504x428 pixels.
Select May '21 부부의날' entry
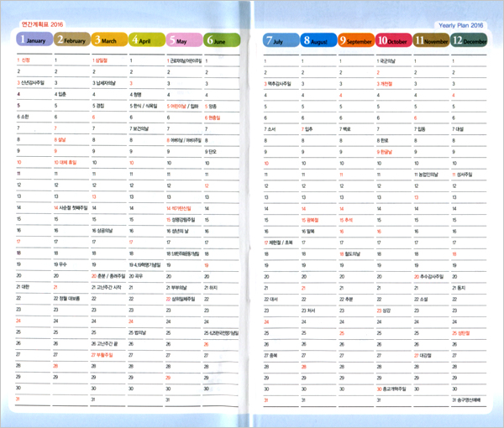coord(176,288)
